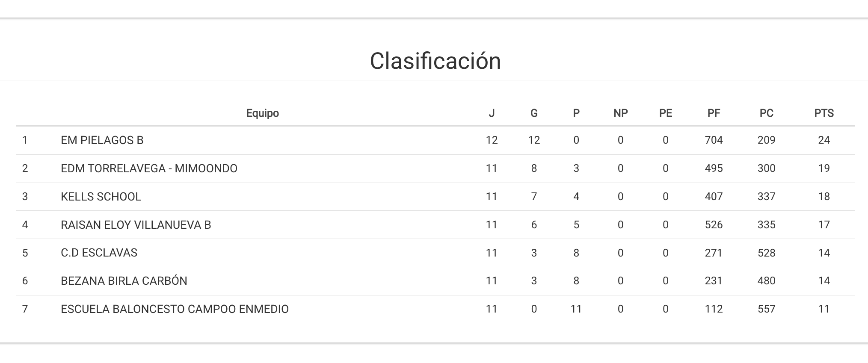Viewport: 868px width, 363px height.
Task: Select the C.D ESCLAVAS team
Action: click(x=99, y=253)
